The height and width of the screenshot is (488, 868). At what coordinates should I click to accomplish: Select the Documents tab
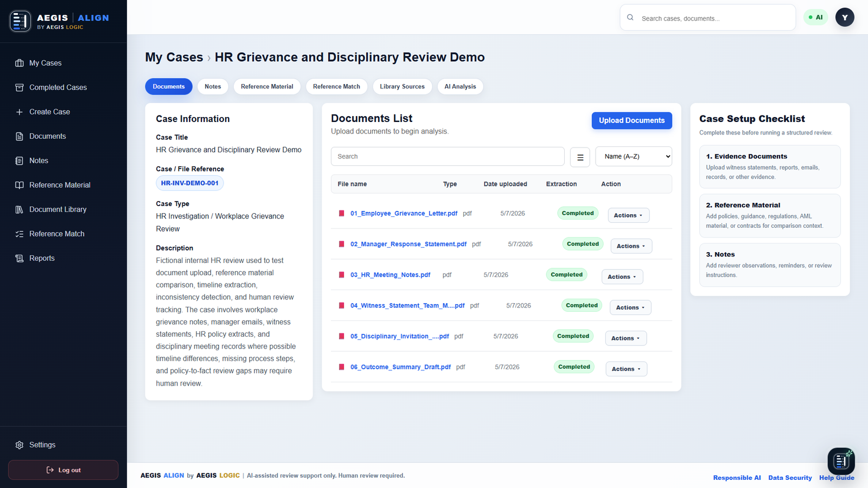[169, 87]
